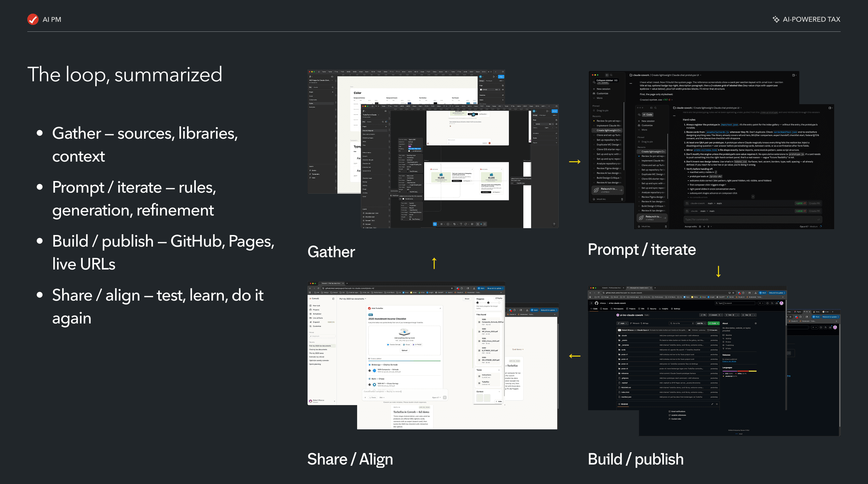
Task: Click the README edit pencil icon
Action: click(712, 404)
